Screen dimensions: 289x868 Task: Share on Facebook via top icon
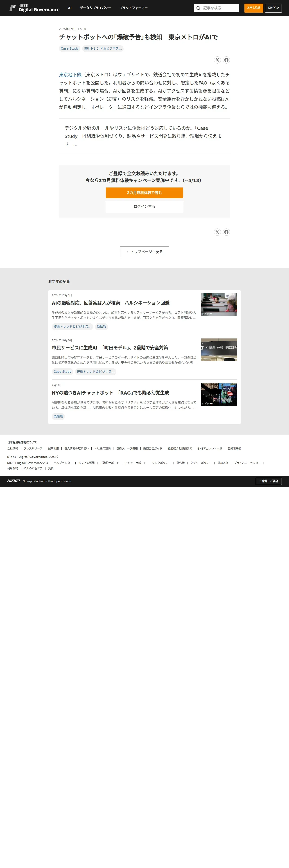tap(226, 60)
